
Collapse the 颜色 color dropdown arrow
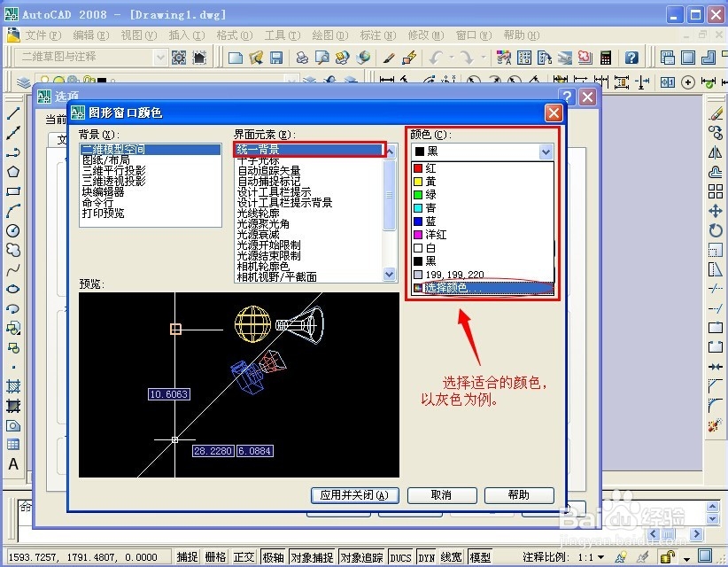[x=546, y=151]
